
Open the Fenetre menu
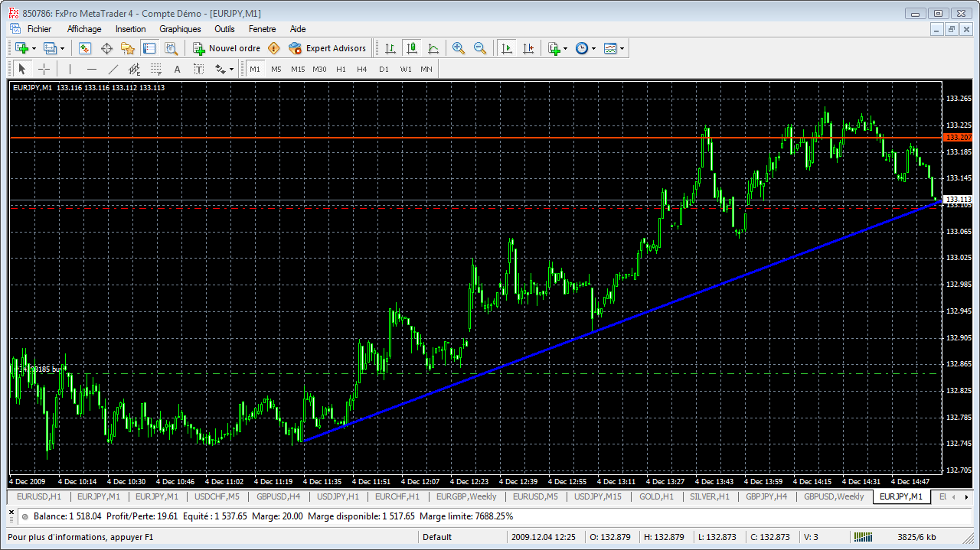(x=262, y=29)
